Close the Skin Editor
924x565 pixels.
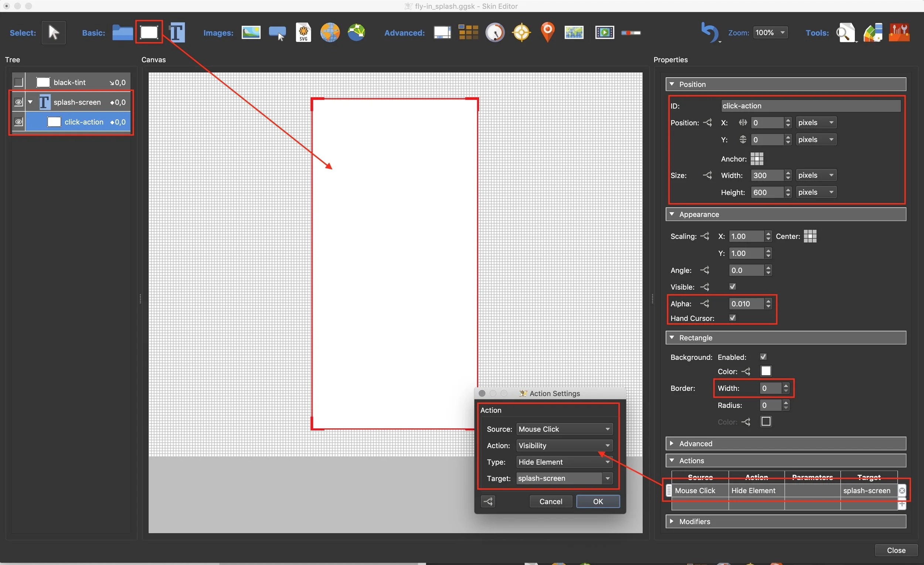point(896,550)
